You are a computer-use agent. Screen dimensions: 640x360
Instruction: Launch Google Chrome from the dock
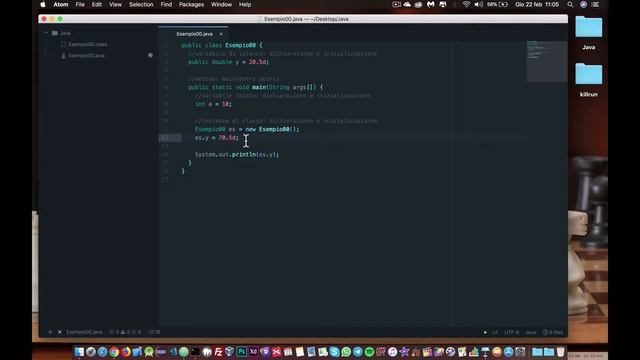114,351
